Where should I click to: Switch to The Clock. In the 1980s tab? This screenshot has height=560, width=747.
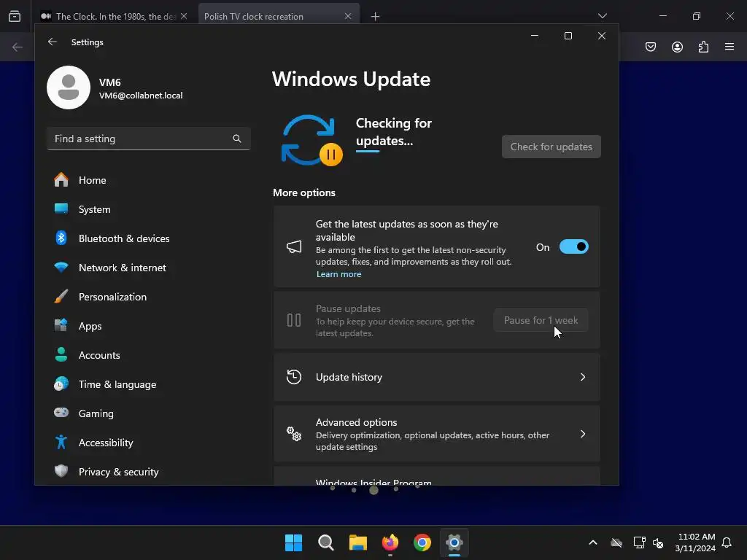pos(115,16)
